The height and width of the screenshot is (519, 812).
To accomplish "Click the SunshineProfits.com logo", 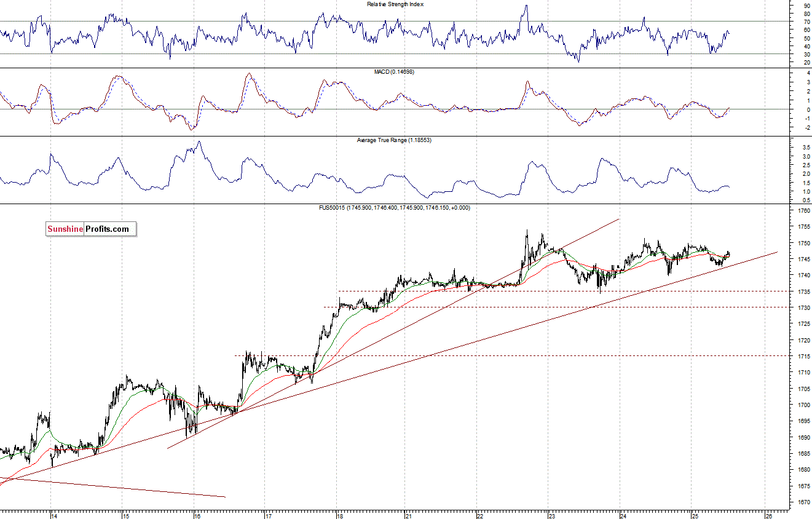I will pos(91,229).
